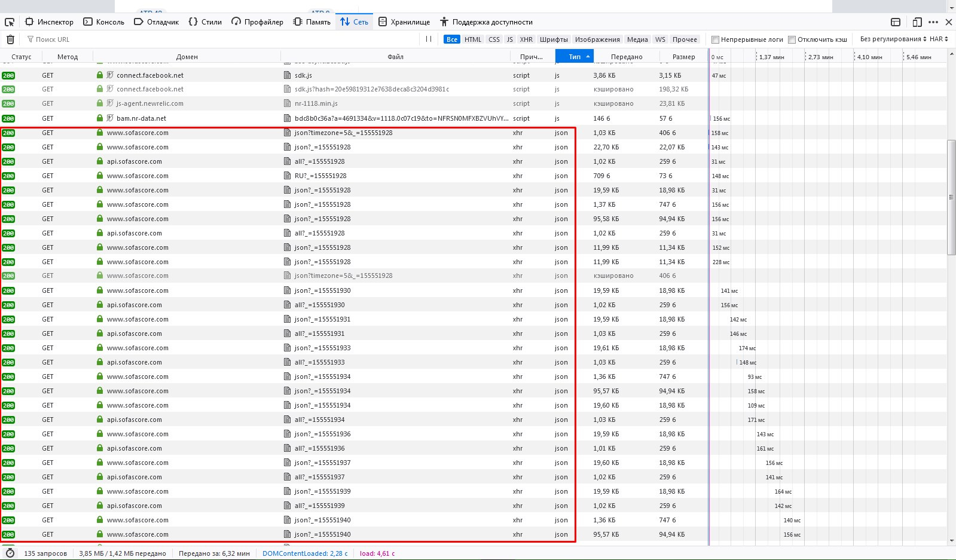
Task: Sort by Size column header
Action: click(683, 57)
